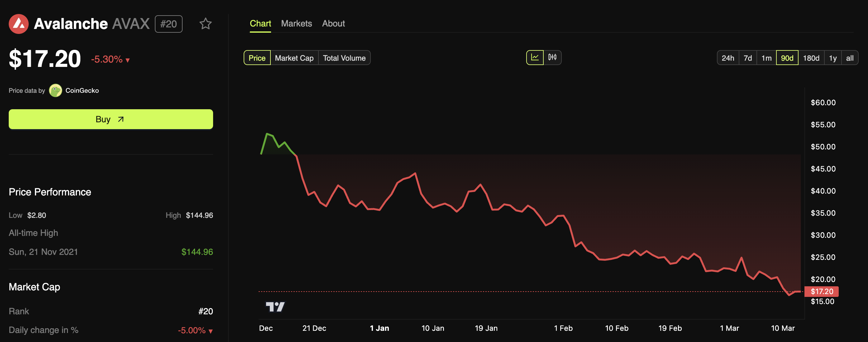Click the CoinGecko gecko icon
Viewport: 868px width, 342px height.
click(x=55, y=91)
